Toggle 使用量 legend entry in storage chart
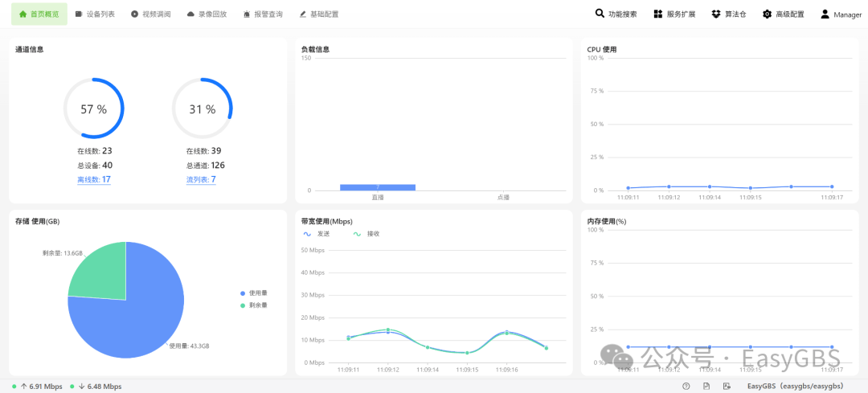 point(254,293)
